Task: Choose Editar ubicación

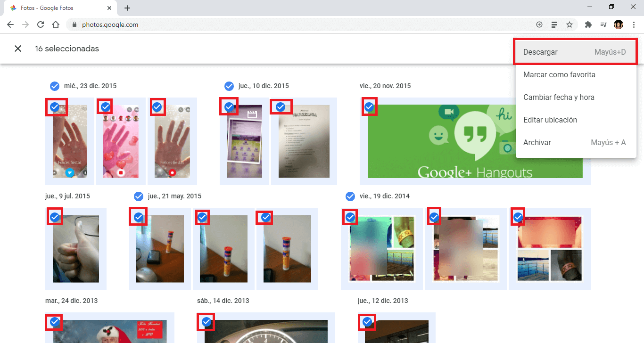Action: pos(576,120)
